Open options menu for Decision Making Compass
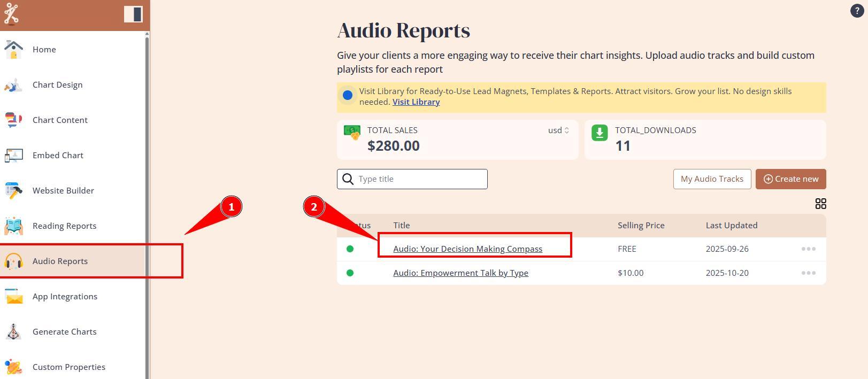Image resolution: width=868 pixels, height=379 pixels. coord(808,249)
